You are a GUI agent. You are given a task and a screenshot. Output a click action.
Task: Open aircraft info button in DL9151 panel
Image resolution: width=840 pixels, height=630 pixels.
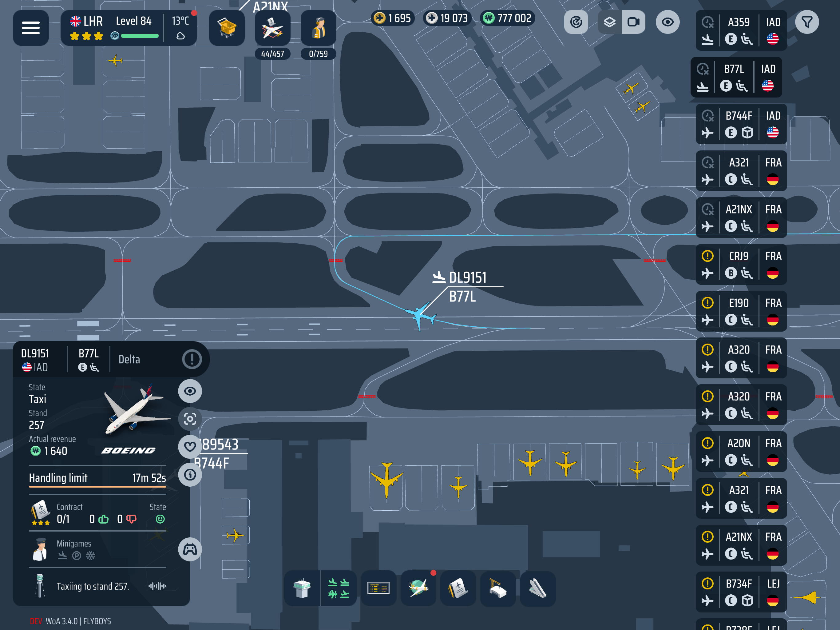tap(190, 475)
